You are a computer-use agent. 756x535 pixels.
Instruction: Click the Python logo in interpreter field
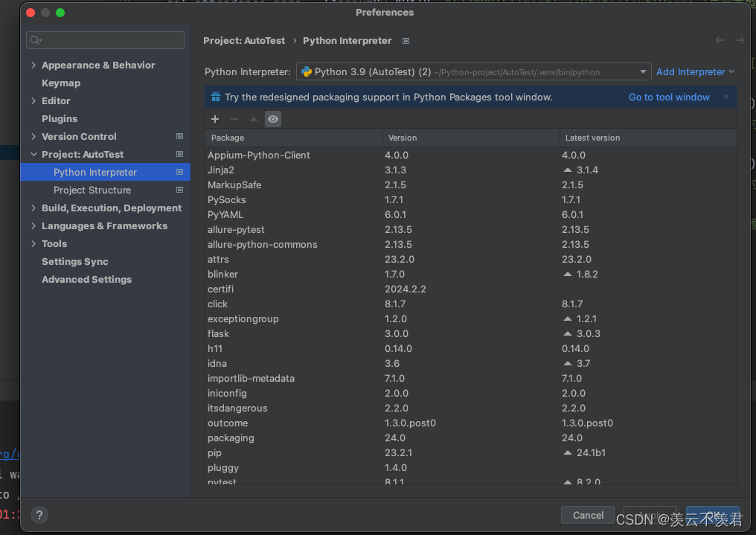306,72
